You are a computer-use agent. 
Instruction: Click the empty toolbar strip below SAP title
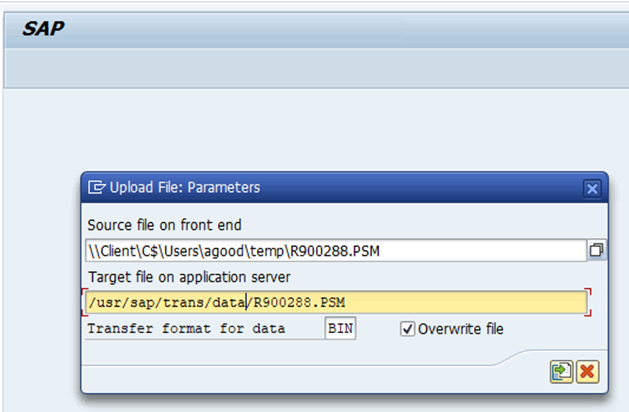[300, 67]
